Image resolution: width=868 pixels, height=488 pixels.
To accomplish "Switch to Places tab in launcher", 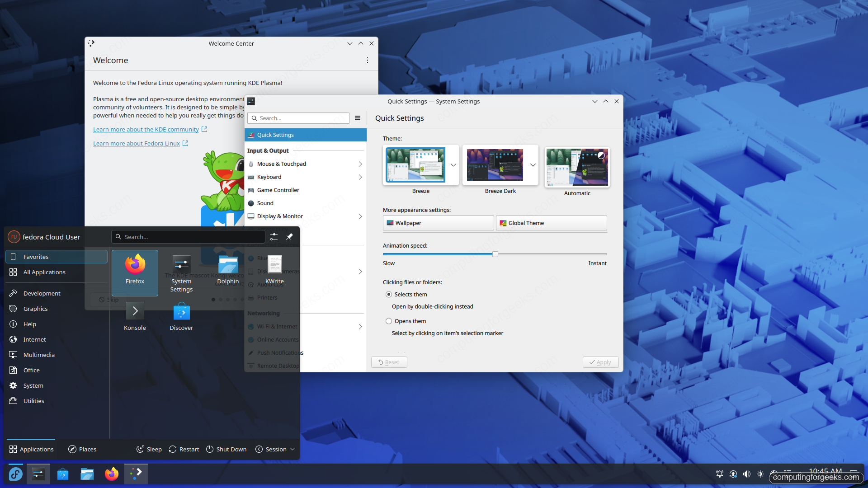I will coord(82,449).
